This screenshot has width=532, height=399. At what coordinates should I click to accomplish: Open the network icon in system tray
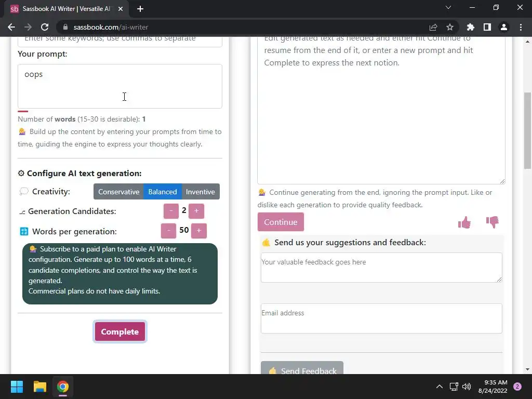pyautogui.click(x=454, y=387)
